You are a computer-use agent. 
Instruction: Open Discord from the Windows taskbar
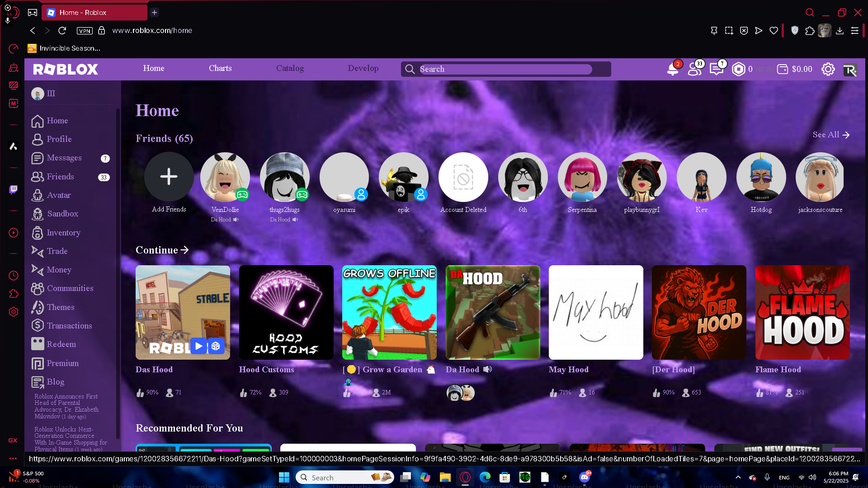point(585,477)
